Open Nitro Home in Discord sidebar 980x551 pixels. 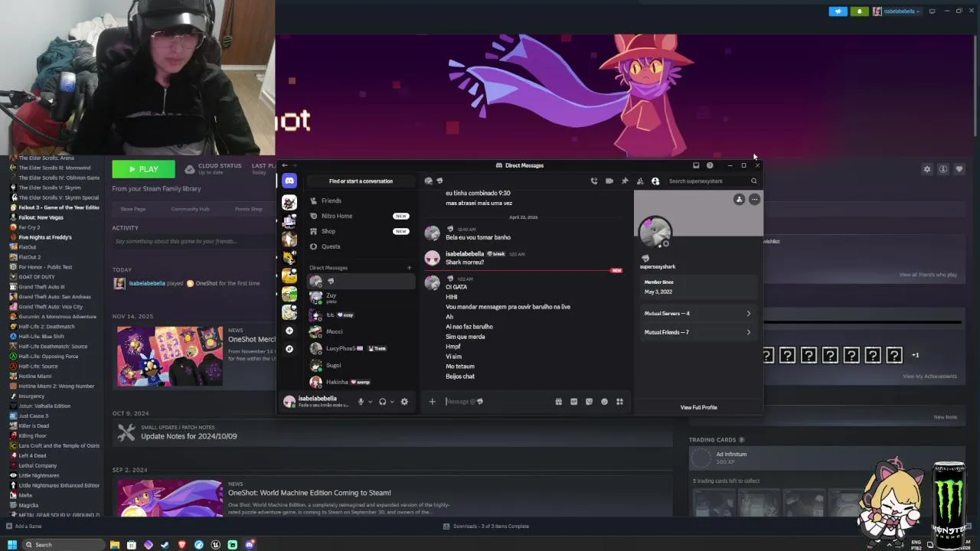click(x=360, y=216)
